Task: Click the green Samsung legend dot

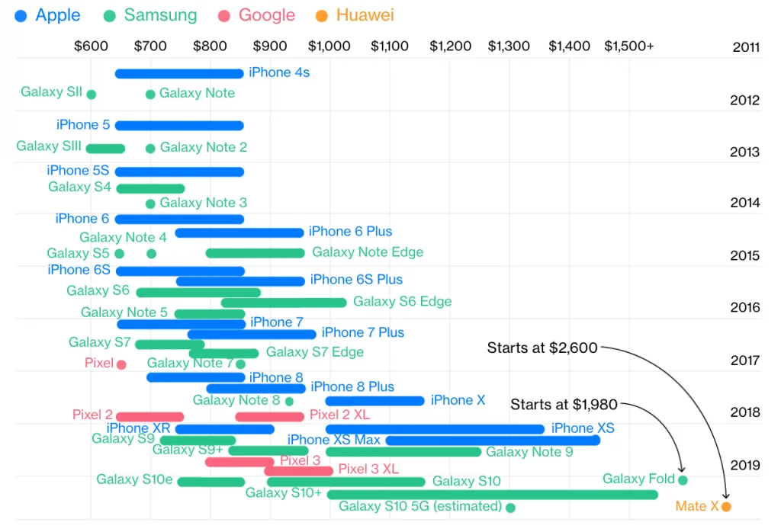Action: click(x=109, y=16)
